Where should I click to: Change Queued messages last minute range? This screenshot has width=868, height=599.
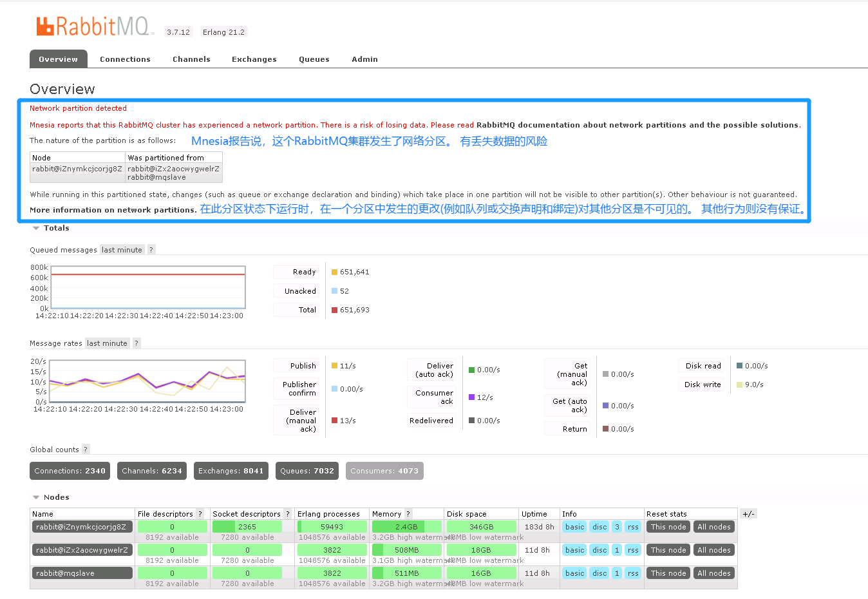[122, 250]
